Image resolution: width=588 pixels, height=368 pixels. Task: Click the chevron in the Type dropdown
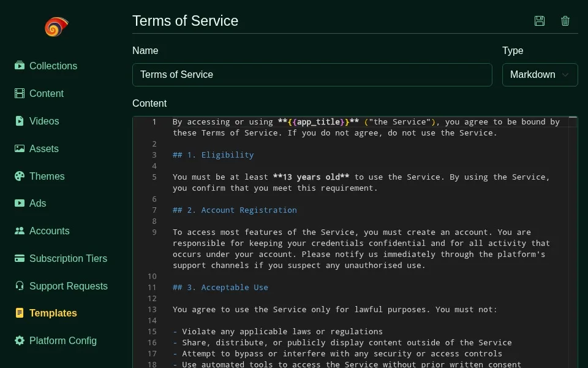[565, 75]
